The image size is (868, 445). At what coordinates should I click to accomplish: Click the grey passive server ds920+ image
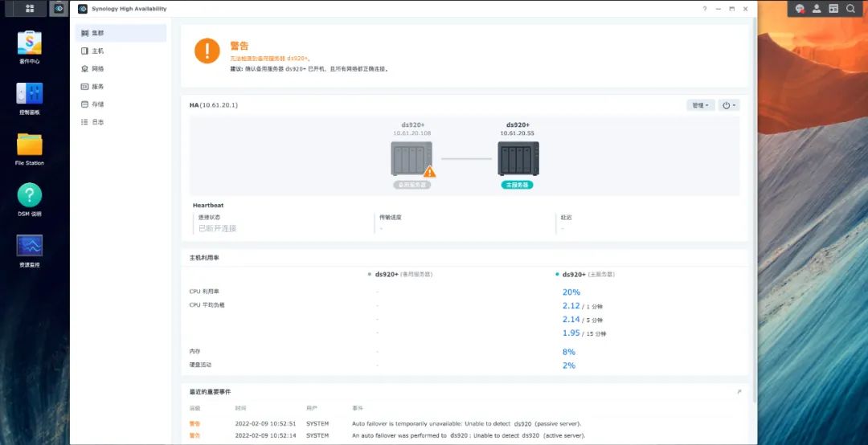pos(411,158)
